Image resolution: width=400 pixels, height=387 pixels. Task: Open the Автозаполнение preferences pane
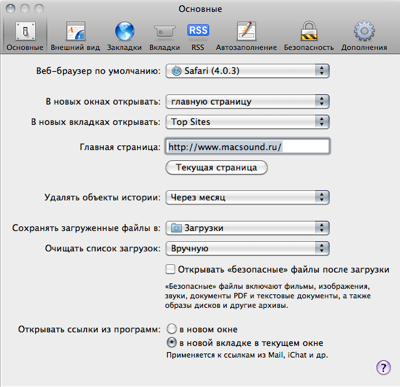(246, 36)
